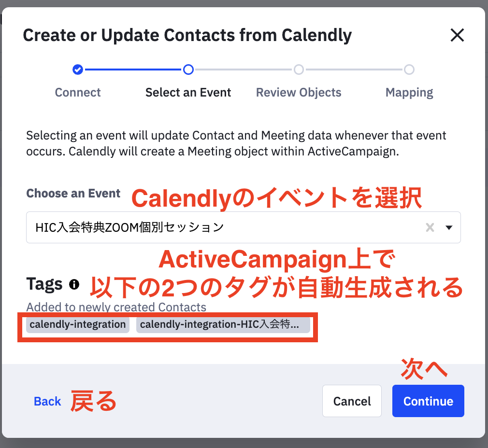Click the event field showing HIC入会特典ZOOM個別セッション
Image resolution: width=488 pixels, height=448 pixels.
coord(244,227)
